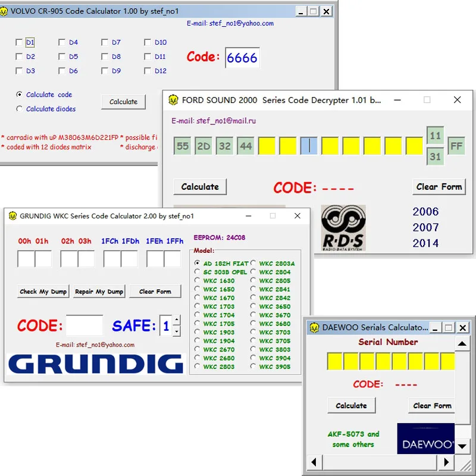Screen dimensions: 476x476
Task: Click the stef_no1@mail.ru email in Ford window
Action: coord(226,121)
